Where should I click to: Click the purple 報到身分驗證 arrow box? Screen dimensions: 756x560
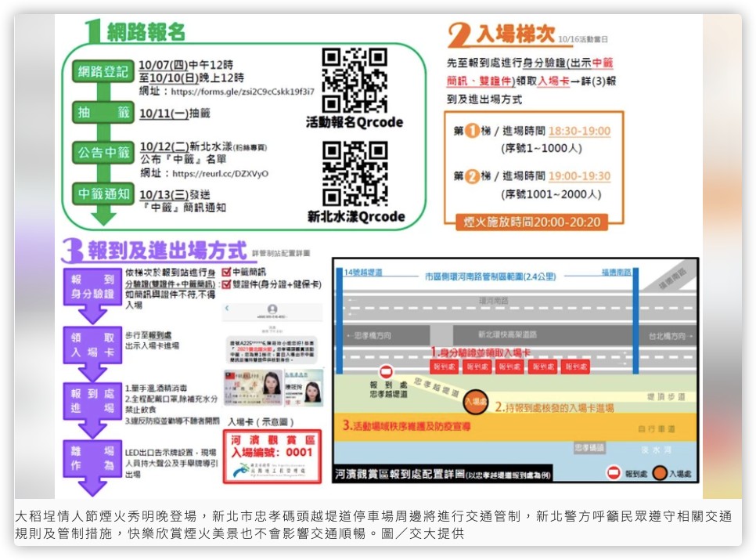coord(92,287)
